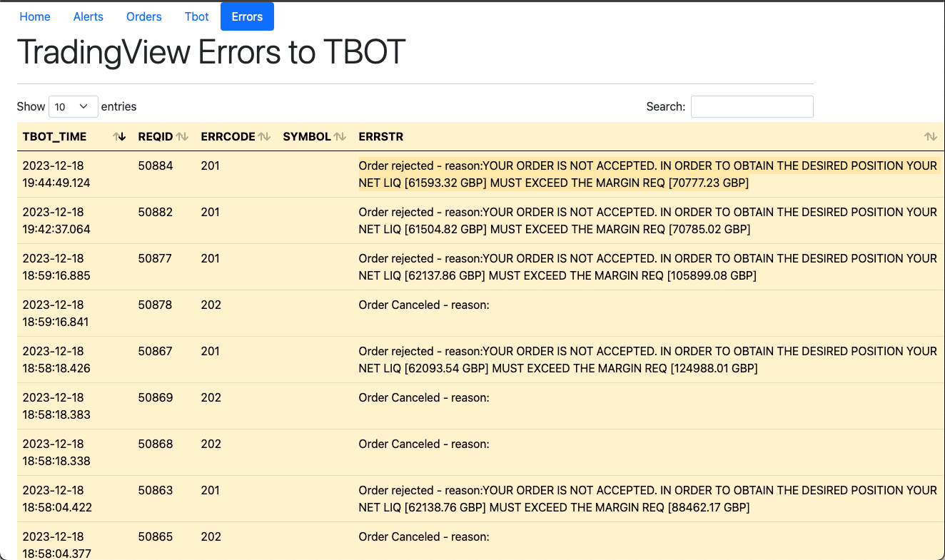The height and width of the screenshot is (560, 945).
Task: Select request ID 50884
Action: (156, 166)
